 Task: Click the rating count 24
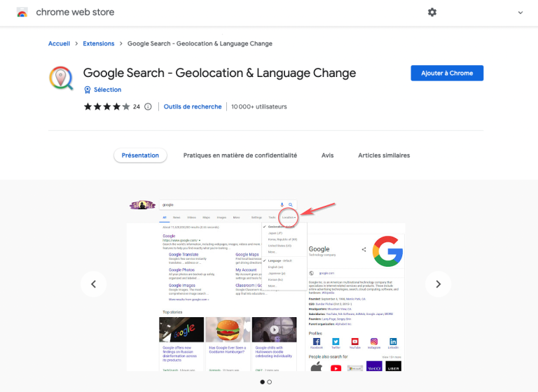point(137,106)
